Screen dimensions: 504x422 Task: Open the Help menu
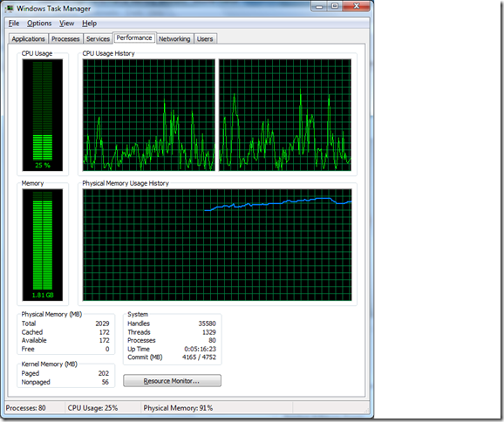point(89,24)
